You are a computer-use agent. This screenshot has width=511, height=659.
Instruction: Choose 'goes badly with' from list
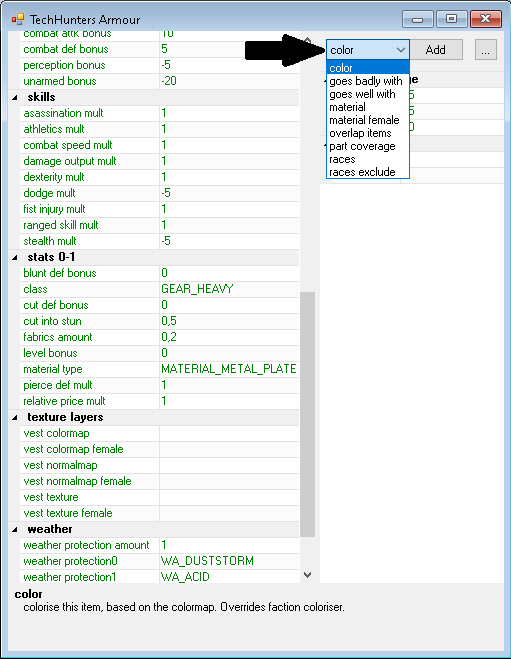point(366,81)
